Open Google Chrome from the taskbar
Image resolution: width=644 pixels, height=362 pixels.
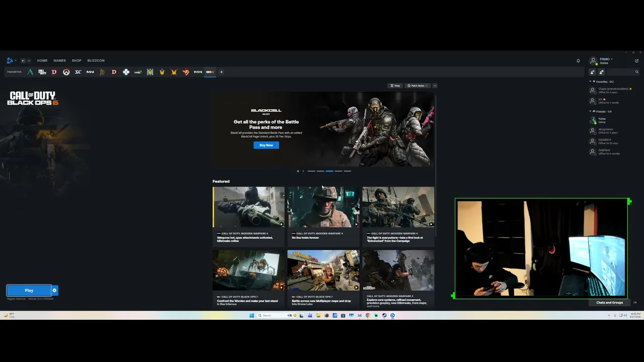(368, 316)
